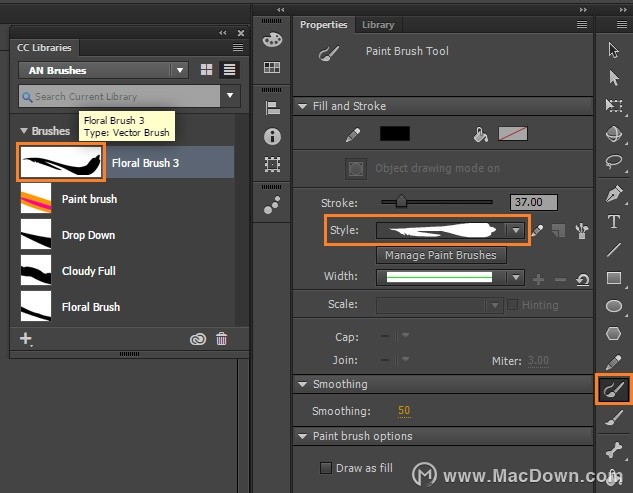Select the Brush tool below Paint Brush
633x493 pixels.
614,417
